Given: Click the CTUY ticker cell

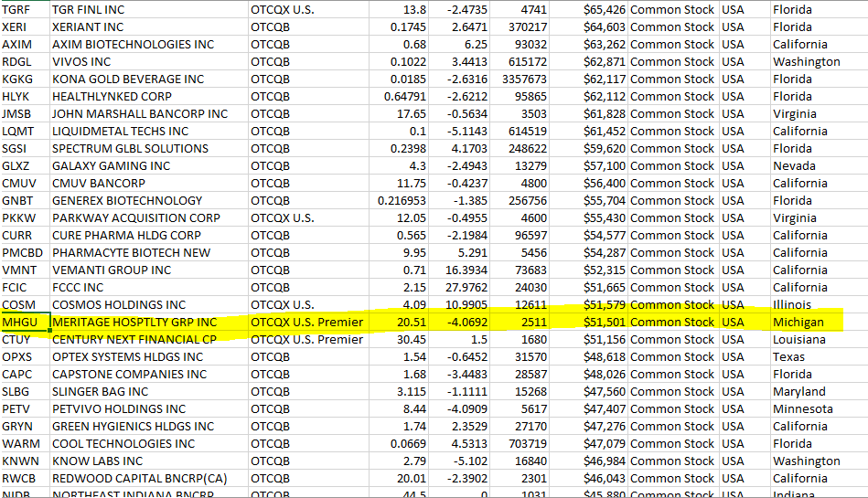Looking at the screenshot, I should coord(25,340).
